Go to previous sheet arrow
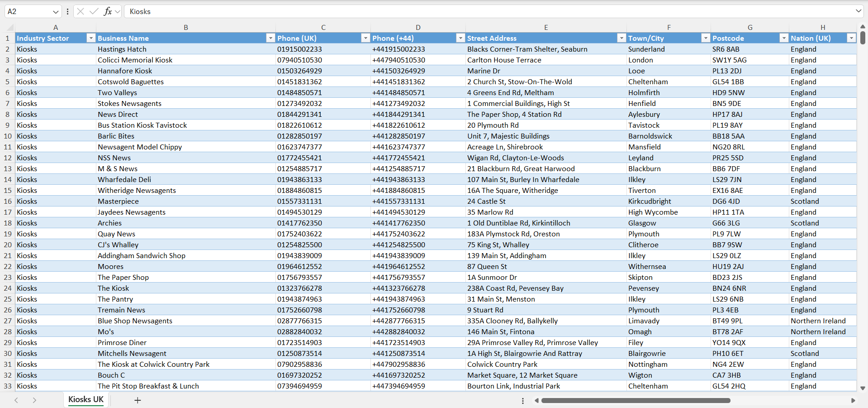 16,400
